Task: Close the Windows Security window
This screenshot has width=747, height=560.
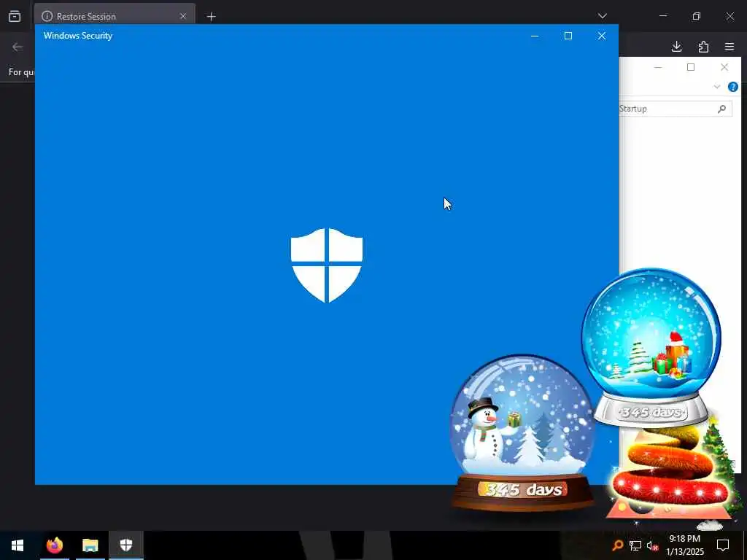Action: pos(602,36)
